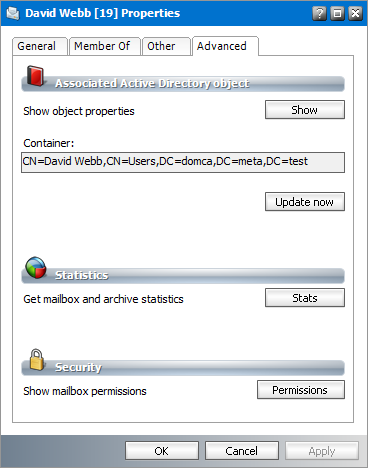The height and width of the screenshot is (468, 368).
Task: Click the padlock Security icon
Action: 37,359
